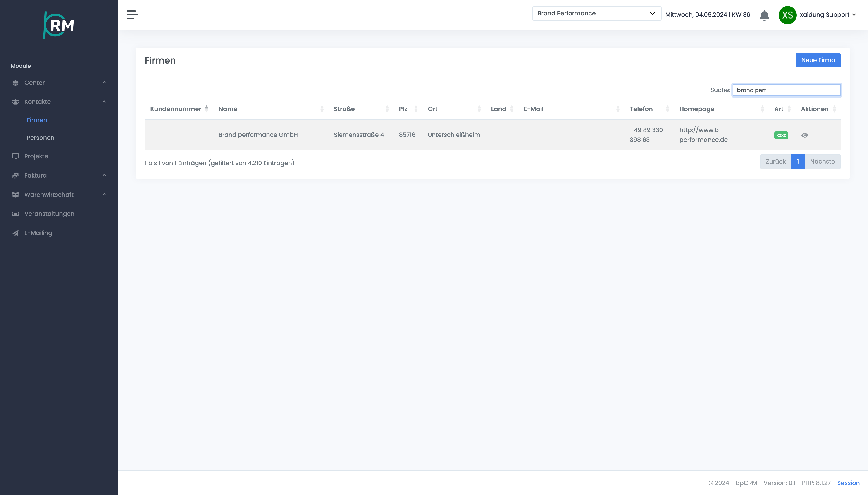Open the E-Mailing module
The width and height of the screenshot is (868, 495).
tap(38, 233)
